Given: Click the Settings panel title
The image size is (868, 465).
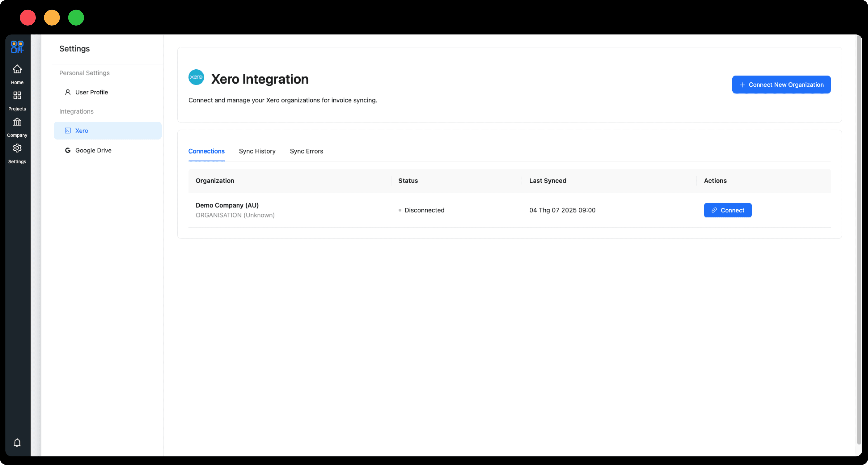Looking at the screenshot, I should tap(74, 49).
